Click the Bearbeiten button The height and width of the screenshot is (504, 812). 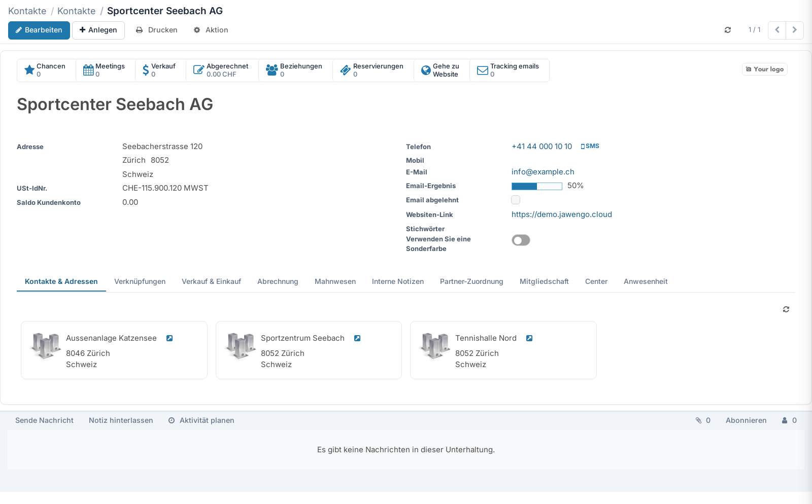tap(39, 30)
